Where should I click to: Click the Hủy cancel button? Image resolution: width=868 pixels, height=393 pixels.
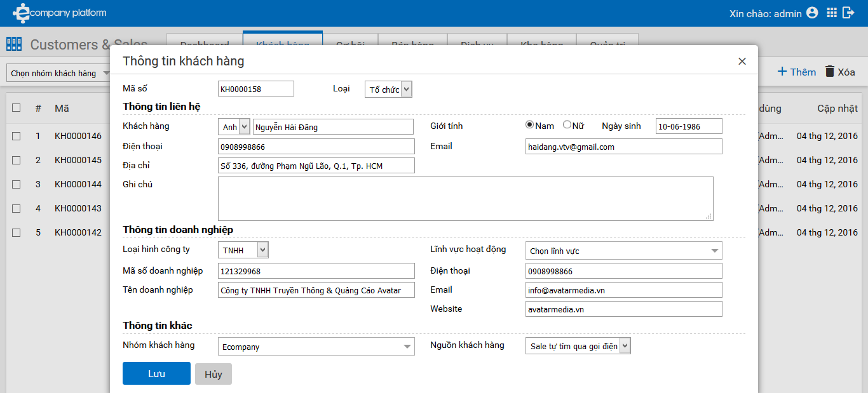[214, 374]
